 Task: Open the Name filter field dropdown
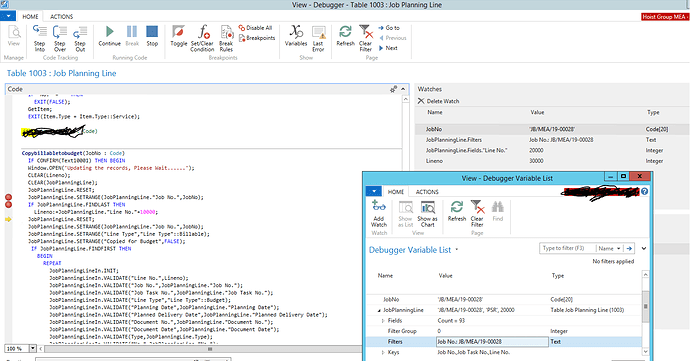pos(609,248)
